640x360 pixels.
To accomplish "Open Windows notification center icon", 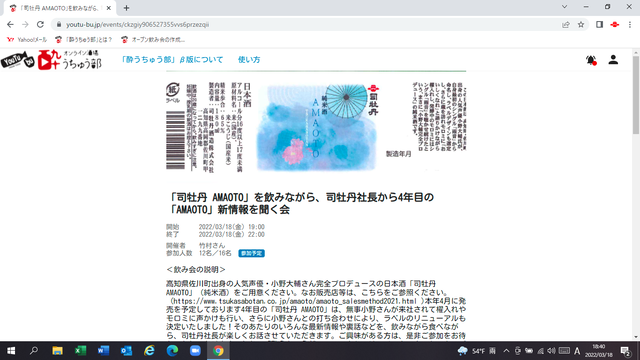I will 626,351.
